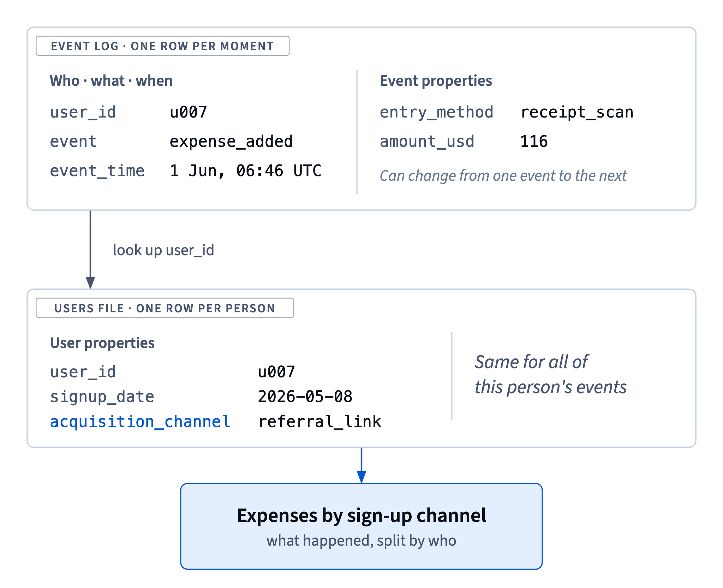Select the amount value '116'
This screenshot has width=723, height=588.
pos(534,142)
